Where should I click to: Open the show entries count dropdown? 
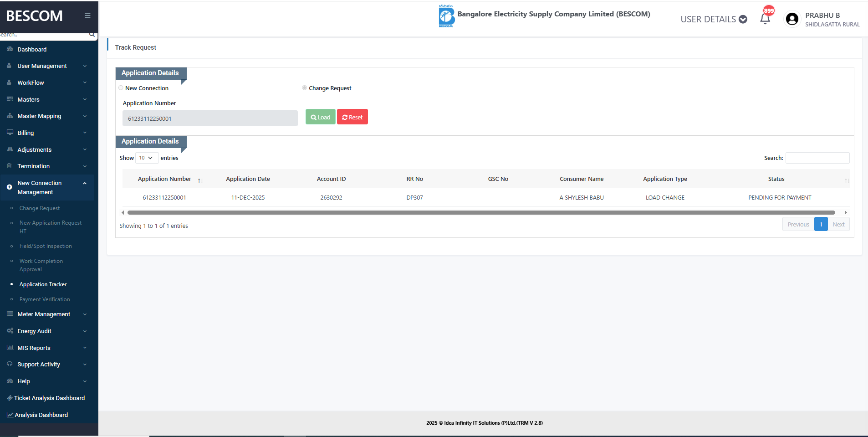147,158
